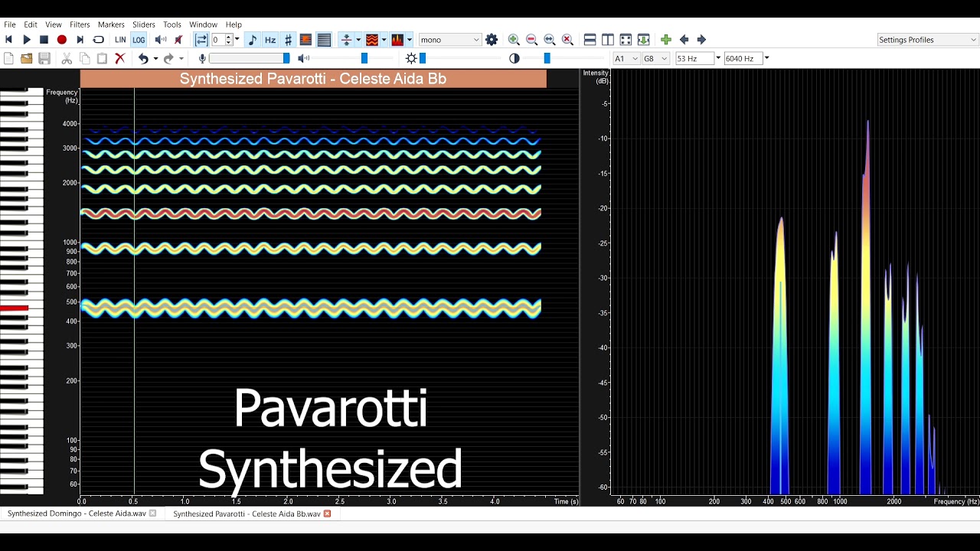Click the full view corners layout icon
This screenshot has height=551, width=980.
tap(626, 40)
